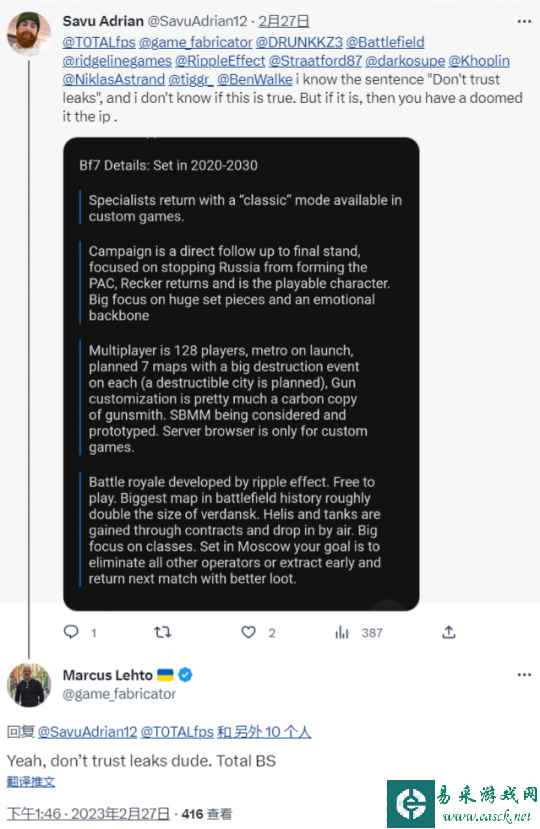The width and height of the screenshot is (540, 829).
Task: Open the 2月27日 tweet date link
Action: tap(284, 21)
